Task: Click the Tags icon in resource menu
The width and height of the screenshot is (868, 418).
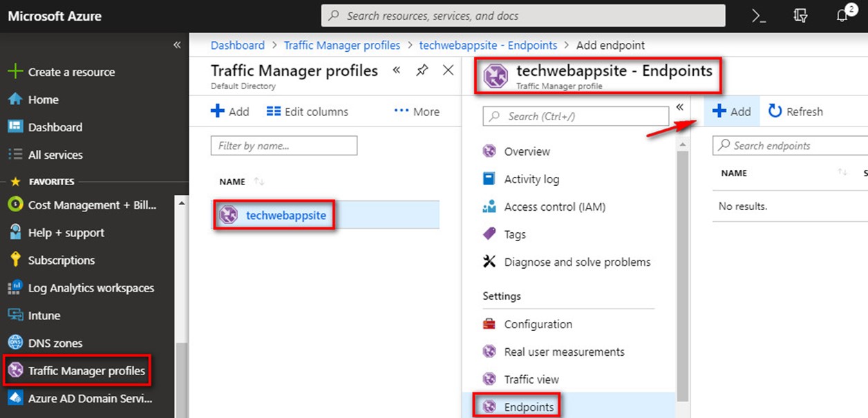Action: click(x=489, y=234)
